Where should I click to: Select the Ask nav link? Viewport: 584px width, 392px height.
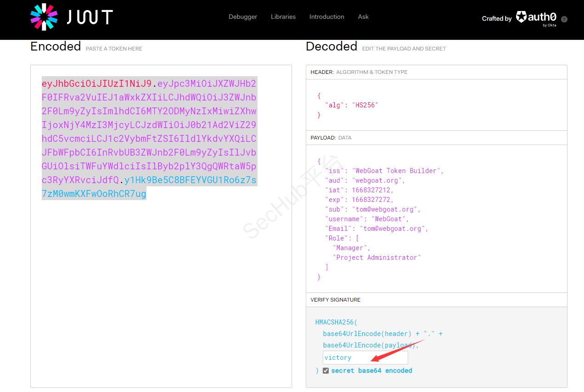pyautogui.click(x=363, y=17)
